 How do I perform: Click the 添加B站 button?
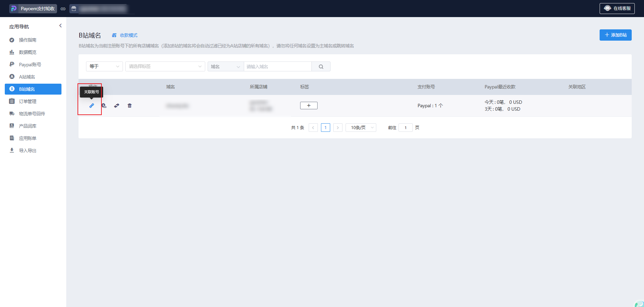(616, 35)
